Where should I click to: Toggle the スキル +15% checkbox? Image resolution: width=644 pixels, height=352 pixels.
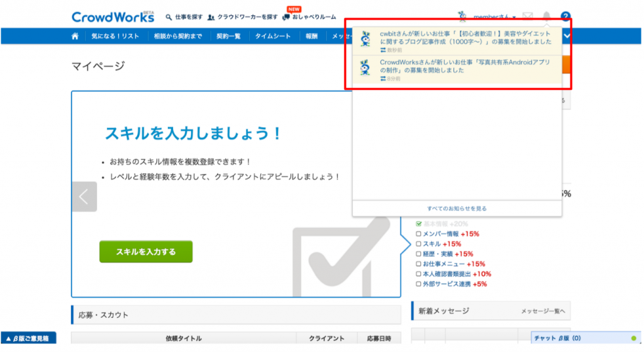point(419,244)
